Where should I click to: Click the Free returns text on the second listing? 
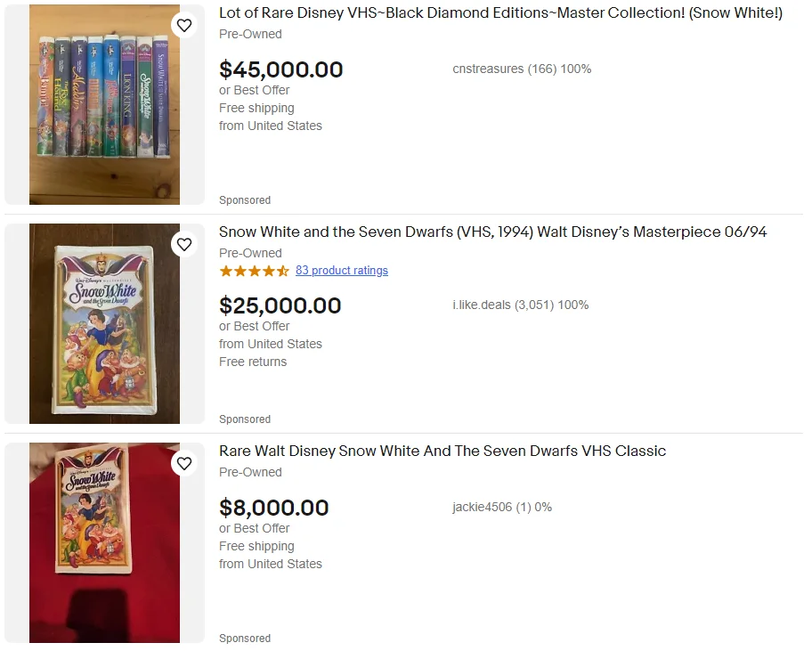click(253, 362)
